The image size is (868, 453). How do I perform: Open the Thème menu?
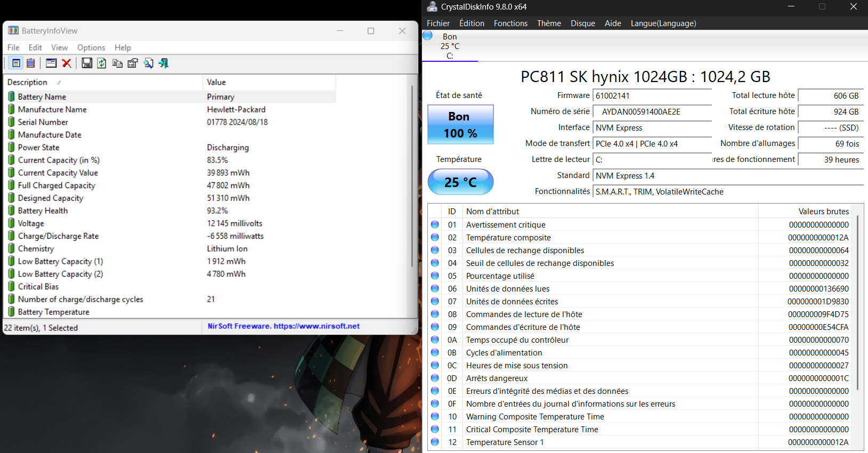pos(548,23)
